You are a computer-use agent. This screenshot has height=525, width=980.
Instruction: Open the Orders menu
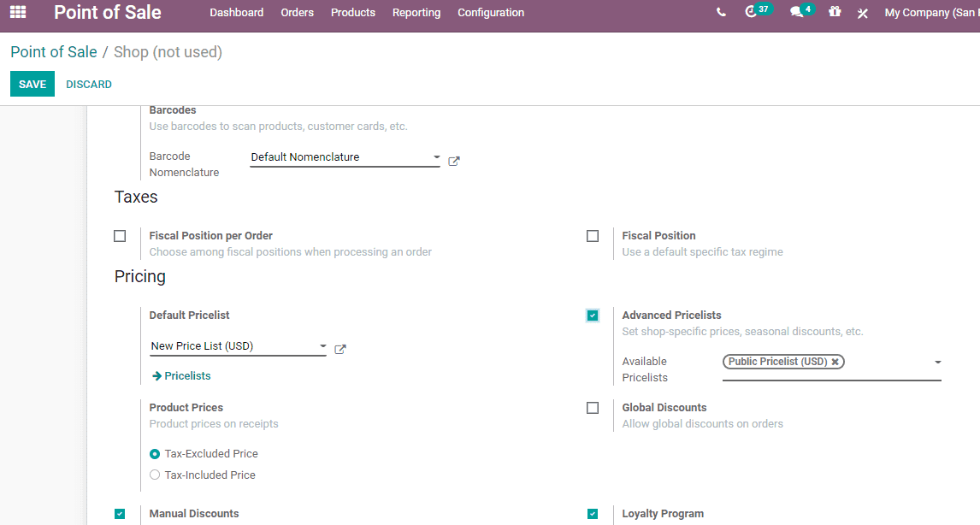(x=297, y=13)
